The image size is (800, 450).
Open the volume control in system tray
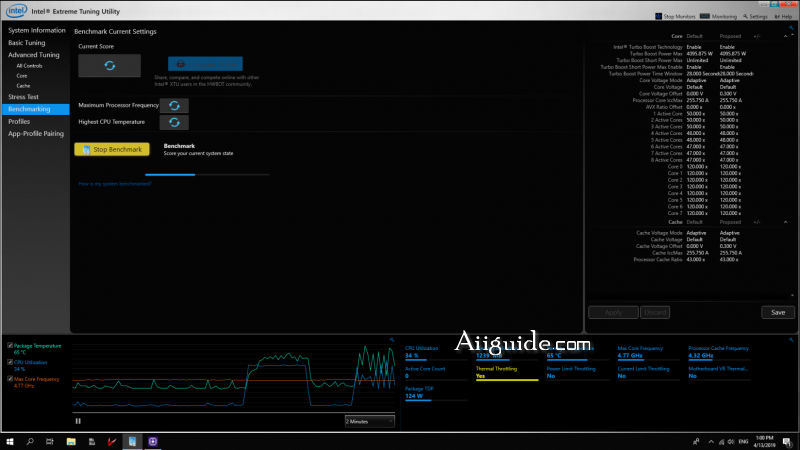[x=731, y=442]
